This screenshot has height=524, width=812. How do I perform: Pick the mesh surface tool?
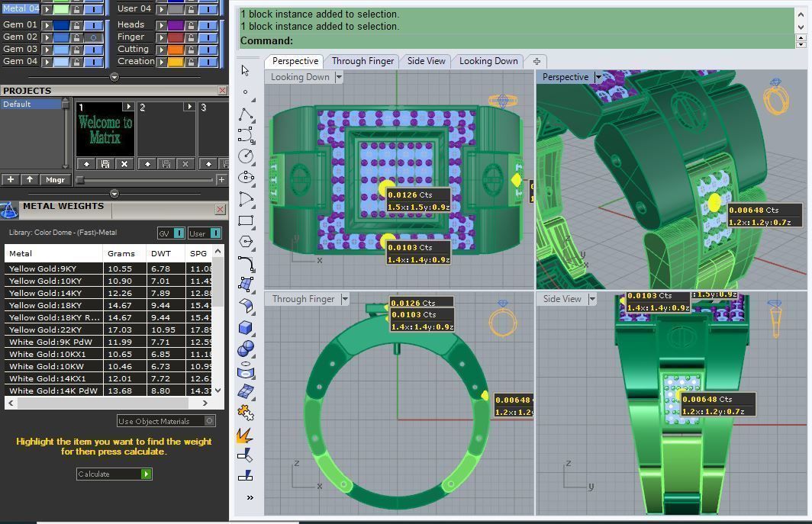click(x=246, y=392)
